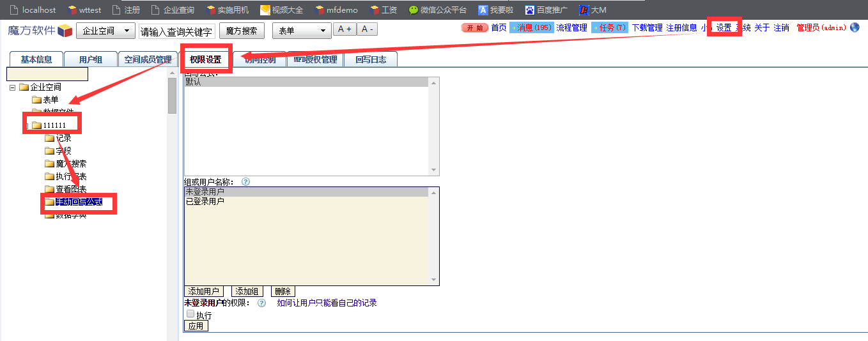This screenshot has height=341, width=868.
Task: Open the 视频大全 bookmark
Action: coord(282,10)
